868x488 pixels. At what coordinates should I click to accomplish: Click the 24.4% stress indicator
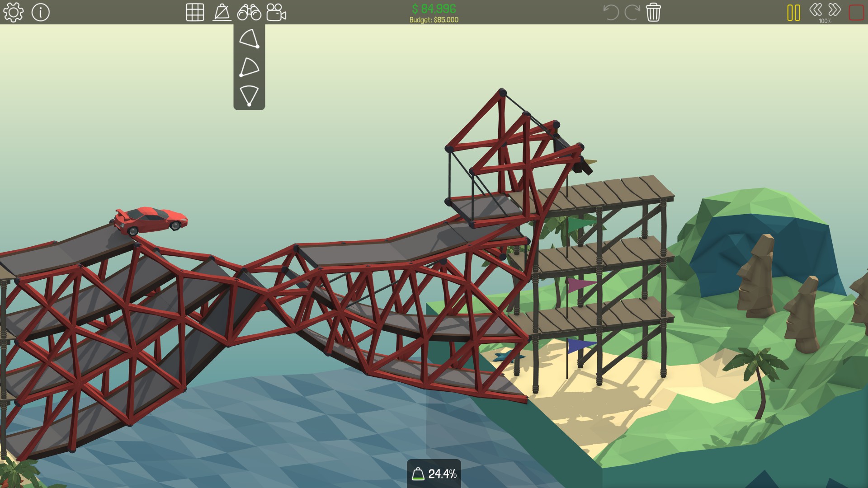(x=434, y=474)
